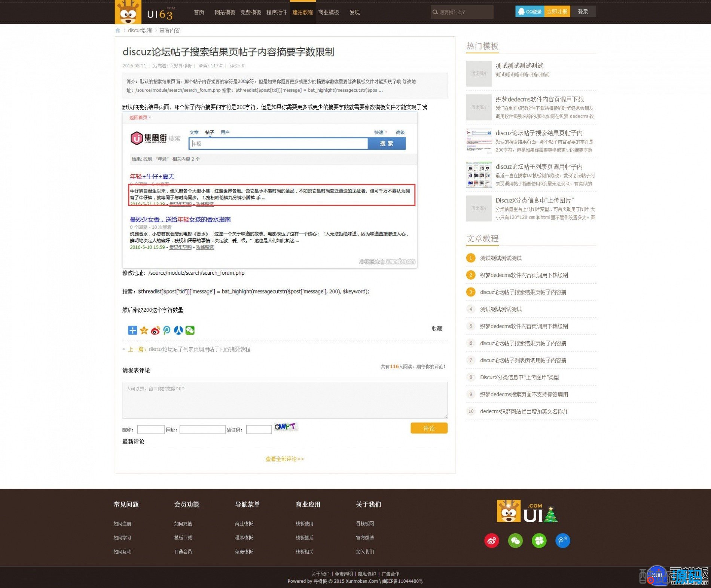Viewport: 711px width, 588px height.
Task: Share via Renren icon below article
Action: (x=178, y=330)
